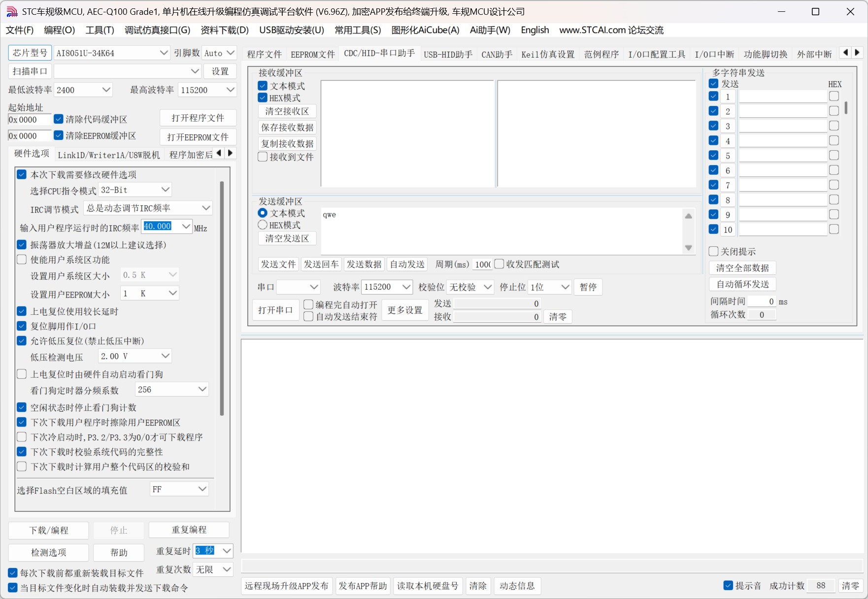Uncheck multi-string send row 5 checkbox

tap(713, 155)
